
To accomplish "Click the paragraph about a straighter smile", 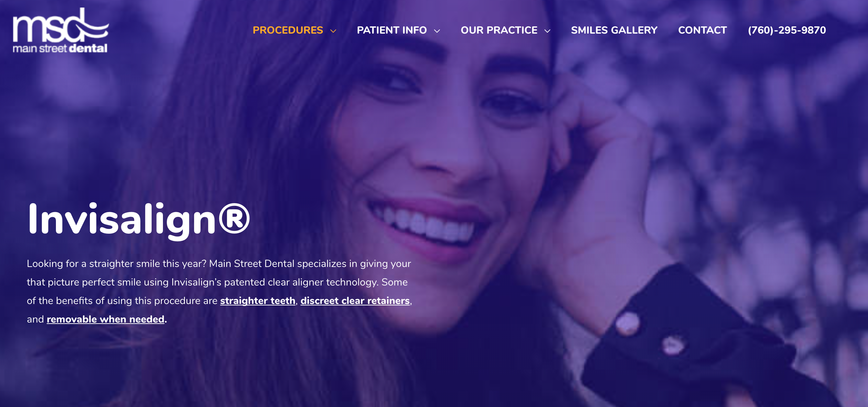I will 219,291.
